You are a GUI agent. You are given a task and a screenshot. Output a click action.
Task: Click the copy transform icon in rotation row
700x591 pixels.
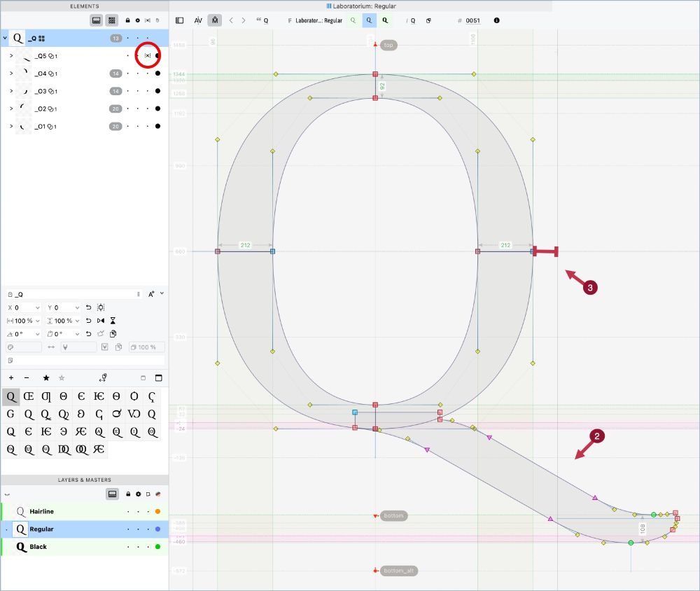click(x=113, y=334)
